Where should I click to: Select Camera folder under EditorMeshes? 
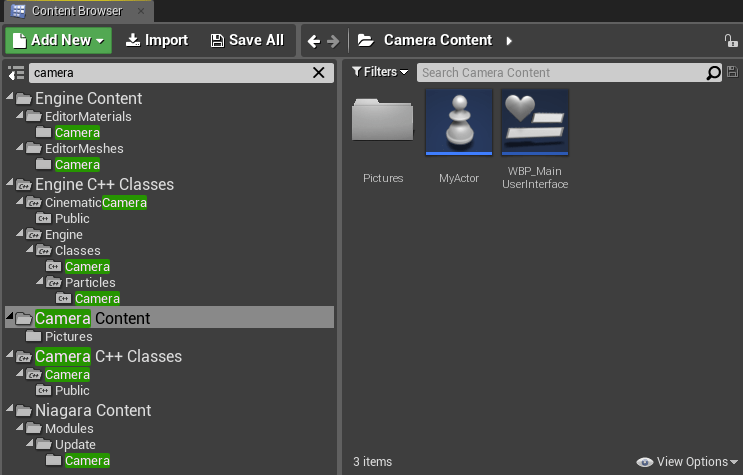[77, 165]
